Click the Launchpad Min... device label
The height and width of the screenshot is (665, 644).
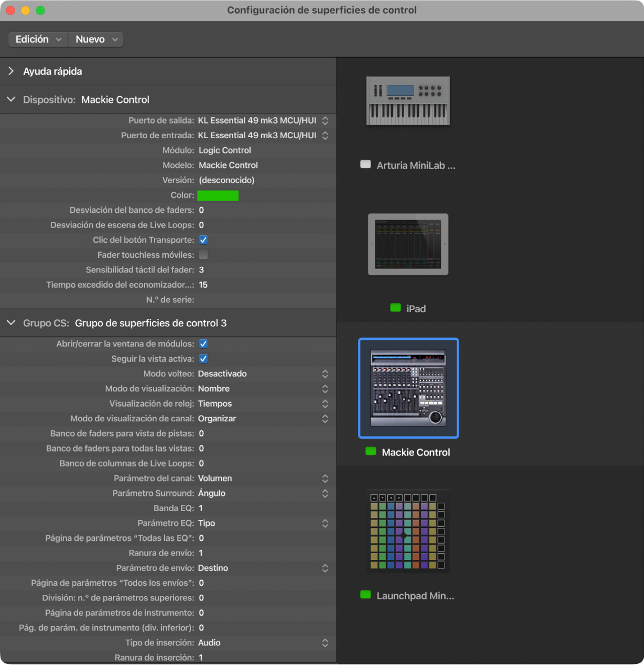[415, 595]
